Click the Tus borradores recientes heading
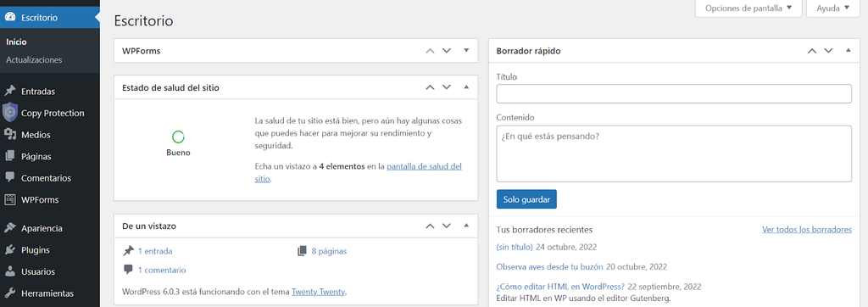Screen dimensions: 868x307 point(544,230)
